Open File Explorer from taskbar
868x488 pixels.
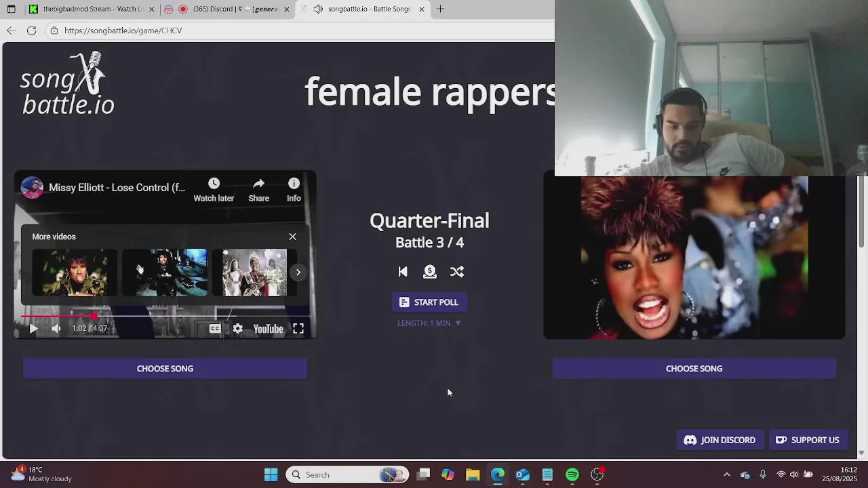tap(473, 474)
